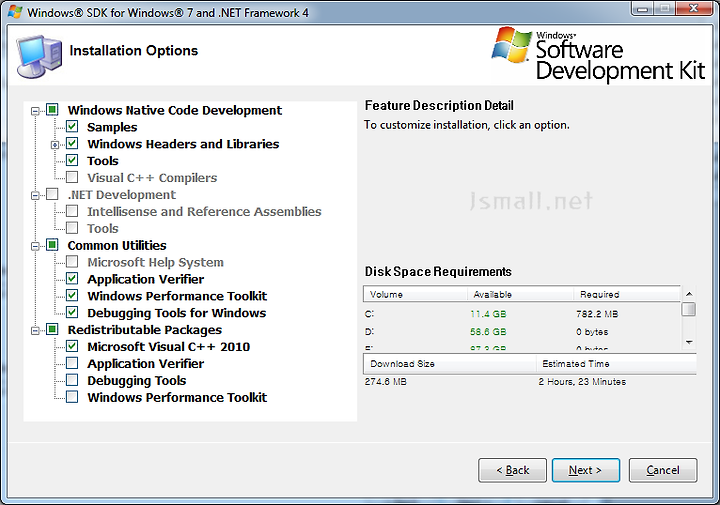The height and width of the screenshot is (505, 720).
Task: Select Intellisense and Reference Assemblies label
Action: [x=204, y=212]
